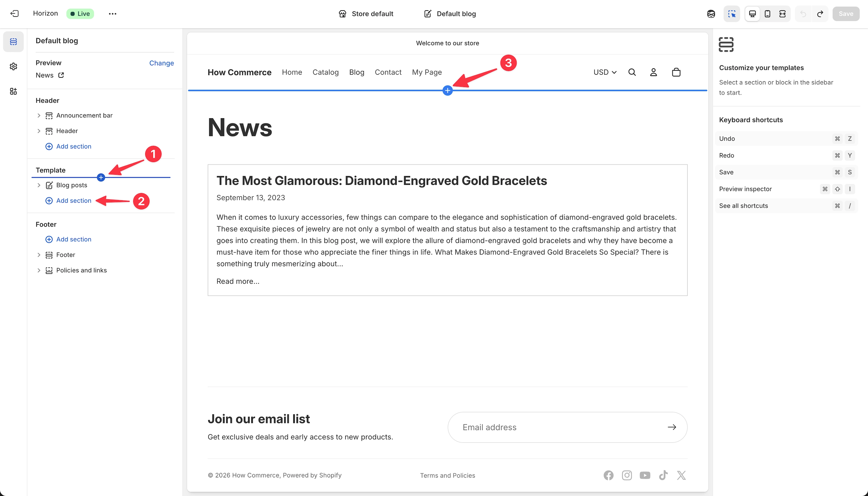868x496 pixels.
Task: Switch to fullscreen width preview
Action: (782, 14)
